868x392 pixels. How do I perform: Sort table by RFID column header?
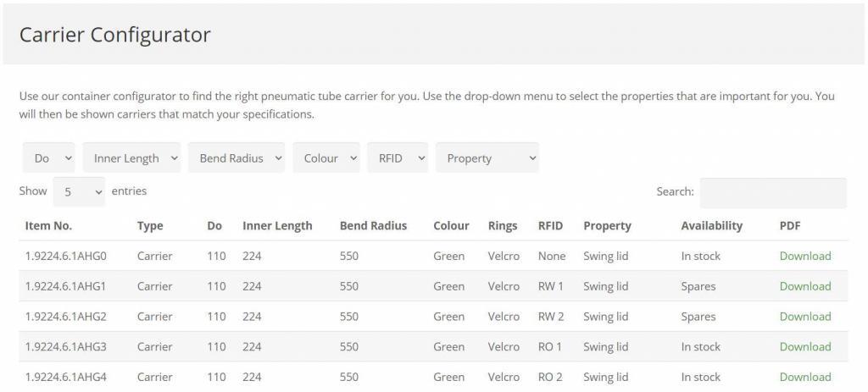pos(550,226)
